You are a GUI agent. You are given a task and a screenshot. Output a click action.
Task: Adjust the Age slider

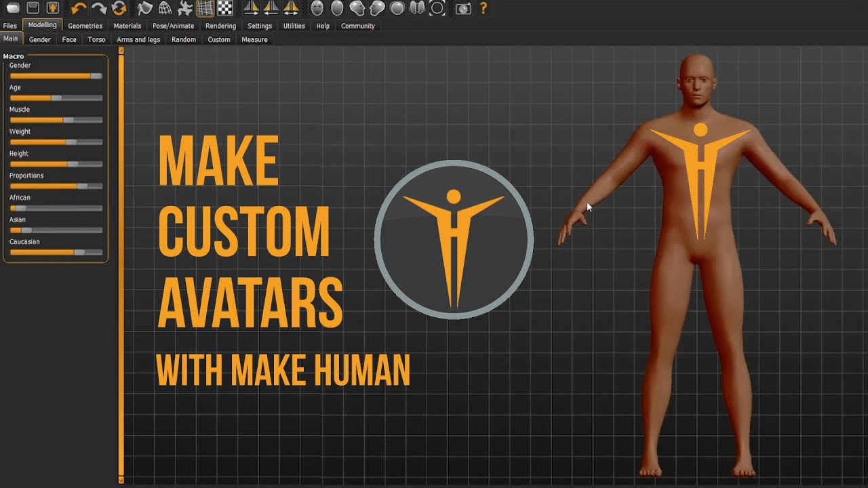coord(56,98)
